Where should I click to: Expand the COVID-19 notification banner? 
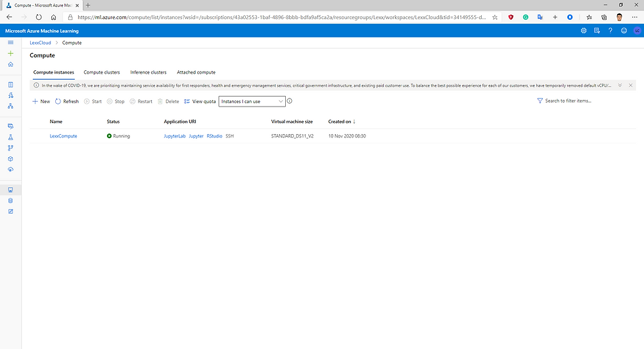(x=620, y=85)
